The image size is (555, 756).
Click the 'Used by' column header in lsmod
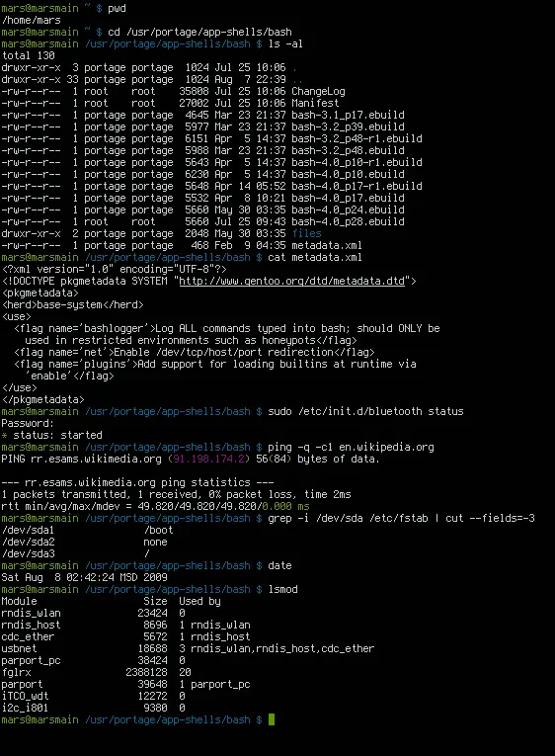[199, 601]
